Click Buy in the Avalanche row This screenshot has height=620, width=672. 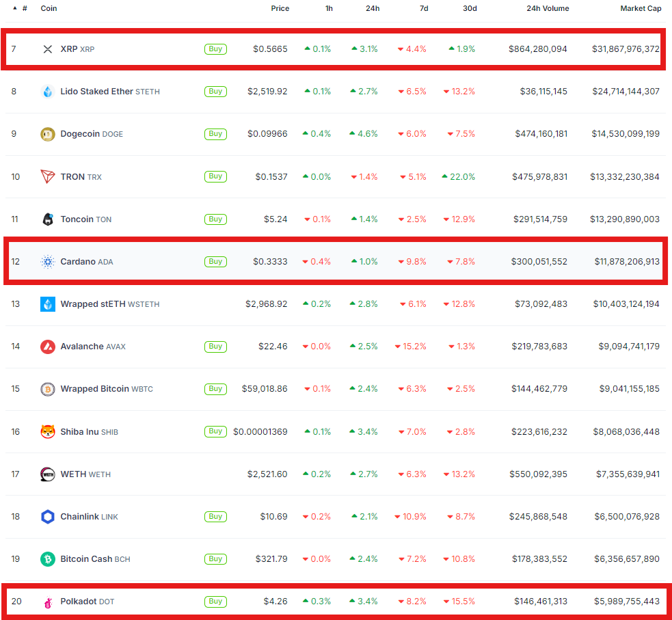point(215,346)
